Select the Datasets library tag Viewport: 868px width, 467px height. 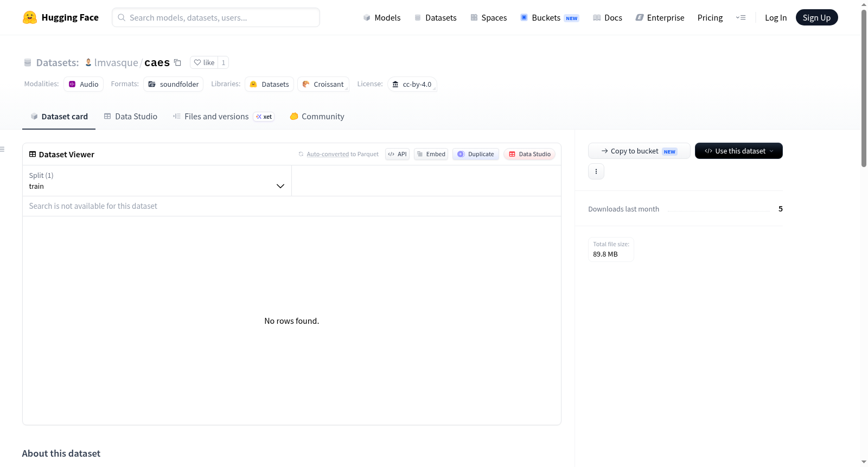coord(270,84)
